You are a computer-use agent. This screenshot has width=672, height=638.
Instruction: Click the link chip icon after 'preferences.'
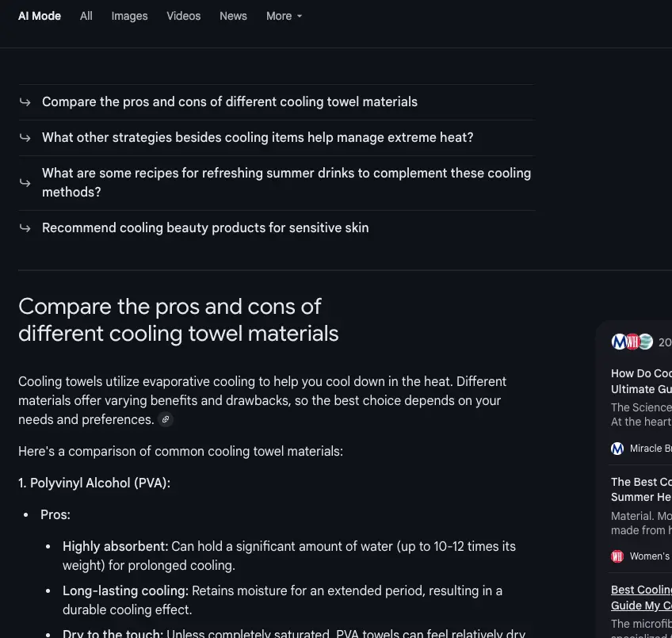tap(166, 419)
